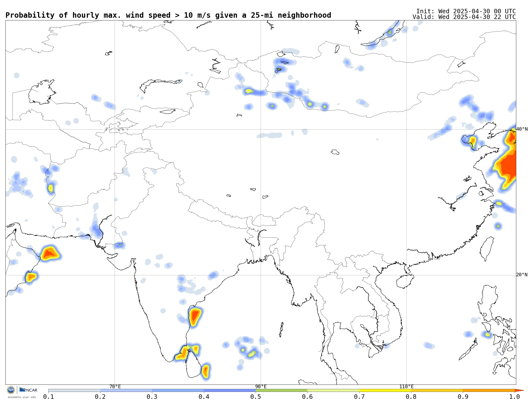Click the 0.8 colorbar tick label

(411, 397)
